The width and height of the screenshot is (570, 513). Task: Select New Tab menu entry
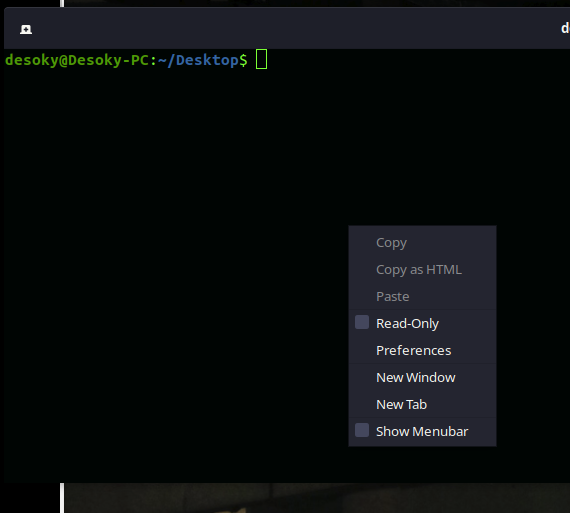[422, 404]
